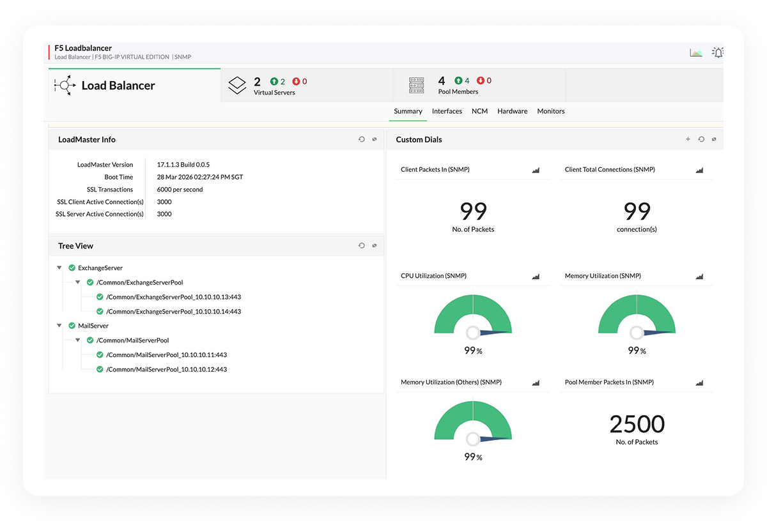767x532 pixels.
Task: Add a new custom dial with the plus icon
Action: pos(688,139)
